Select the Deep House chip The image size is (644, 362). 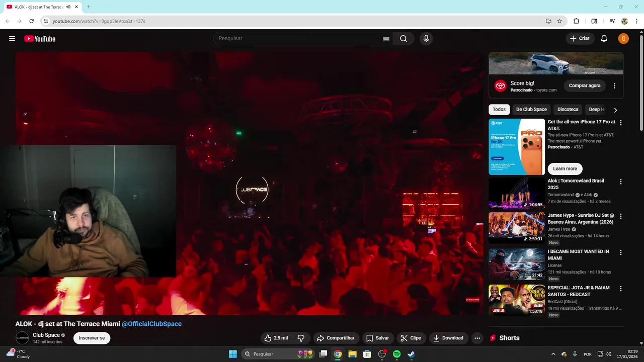tap(597, 109)
